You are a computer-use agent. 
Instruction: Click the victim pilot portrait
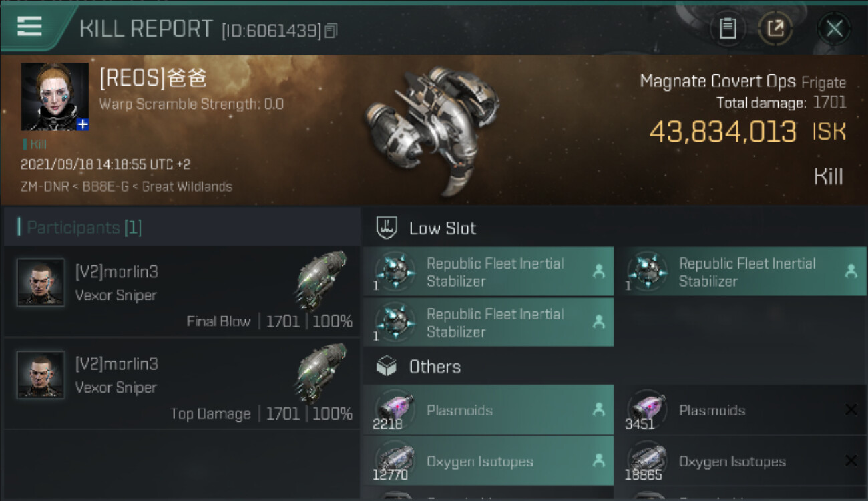coord(55,96)
